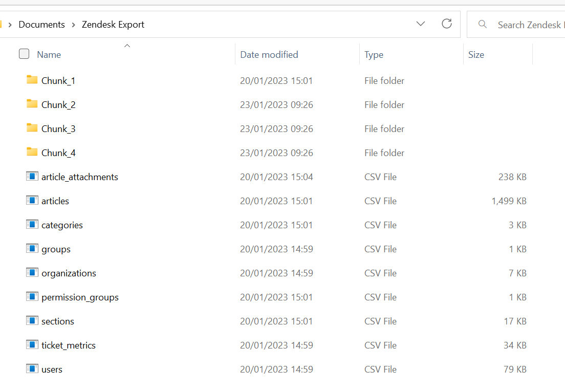Click the groups CSV file icon

[x=32, y=249]
